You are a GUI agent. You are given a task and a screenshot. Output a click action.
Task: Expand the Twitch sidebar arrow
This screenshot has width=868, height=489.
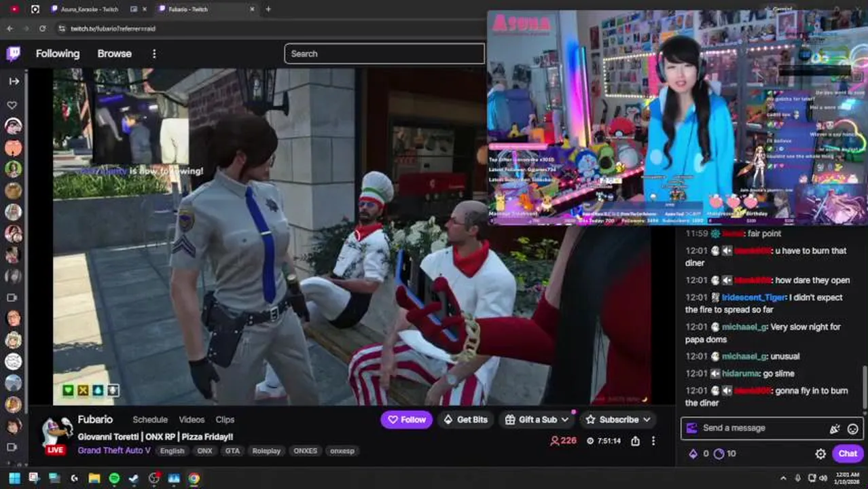click(14, 81)
